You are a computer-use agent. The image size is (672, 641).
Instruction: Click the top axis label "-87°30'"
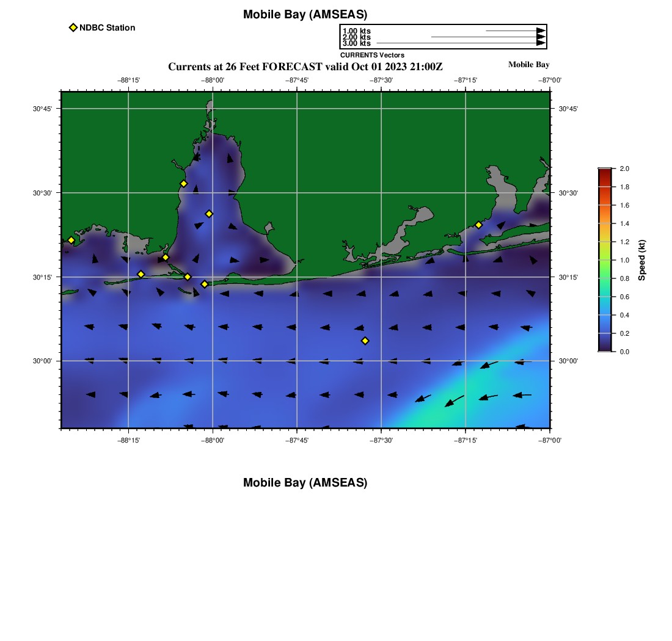coord(381,81)
